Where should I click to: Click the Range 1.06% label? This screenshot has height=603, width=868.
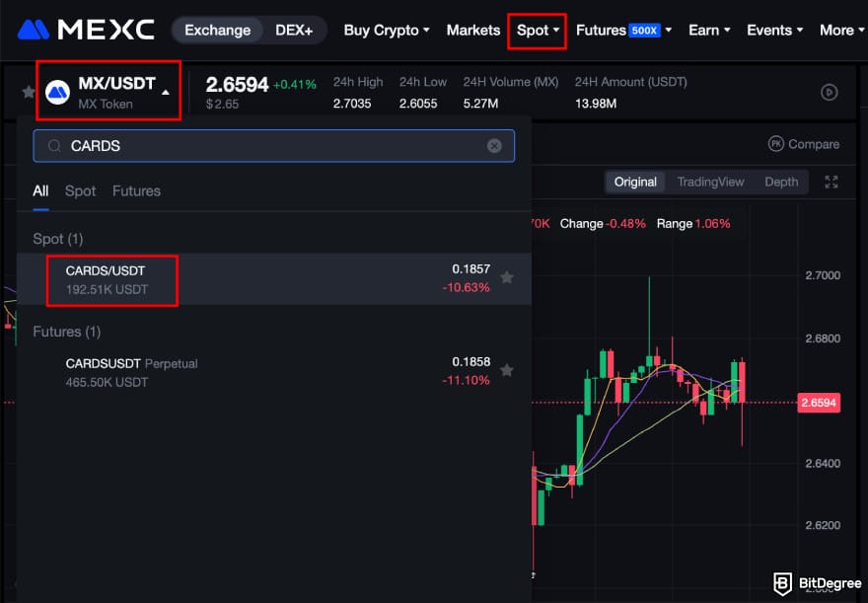tap(693, 224)
